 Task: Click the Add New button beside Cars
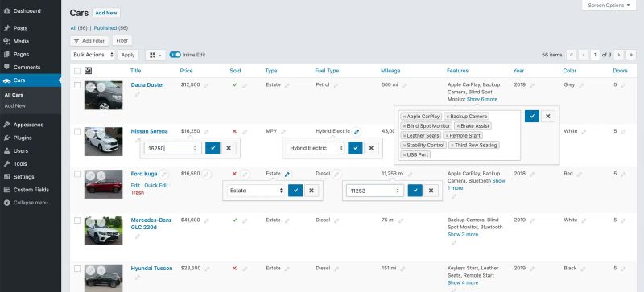106,13
